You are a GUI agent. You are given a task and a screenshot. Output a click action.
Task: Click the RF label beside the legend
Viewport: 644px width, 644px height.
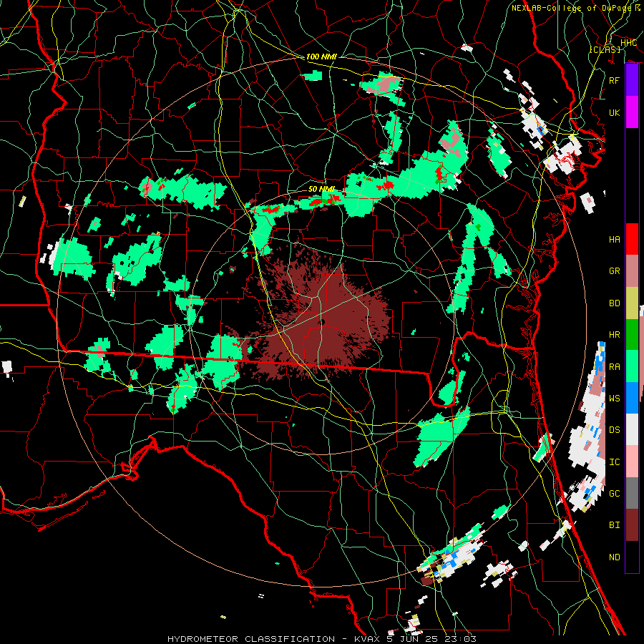pyautogui.click(x=615, y=80)
